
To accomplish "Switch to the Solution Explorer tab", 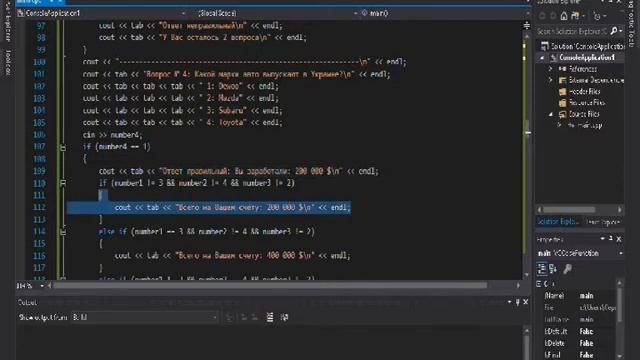I will pos(557,222).
